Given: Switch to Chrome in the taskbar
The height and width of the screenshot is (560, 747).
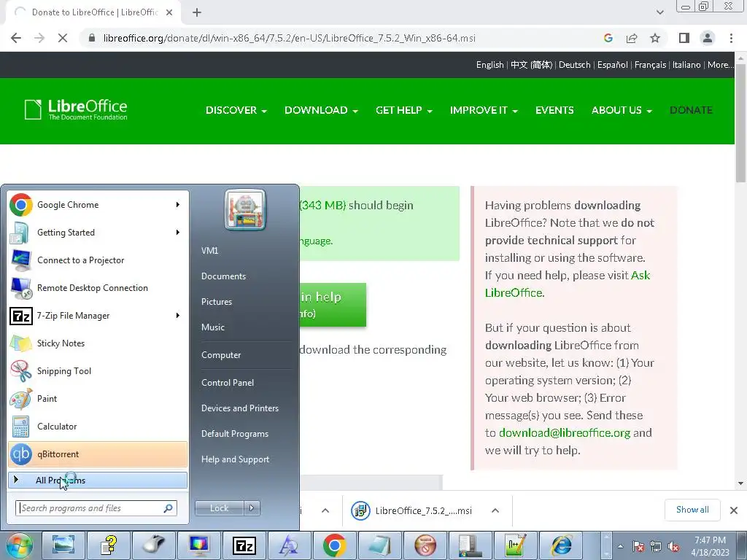Looking at the screenshot, I should point(334,545).
